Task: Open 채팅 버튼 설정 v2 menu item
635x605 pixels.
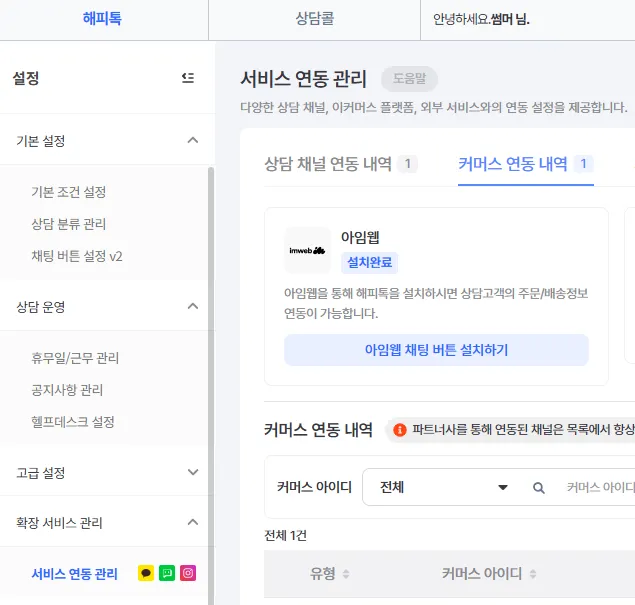Action: click(77, 256)
